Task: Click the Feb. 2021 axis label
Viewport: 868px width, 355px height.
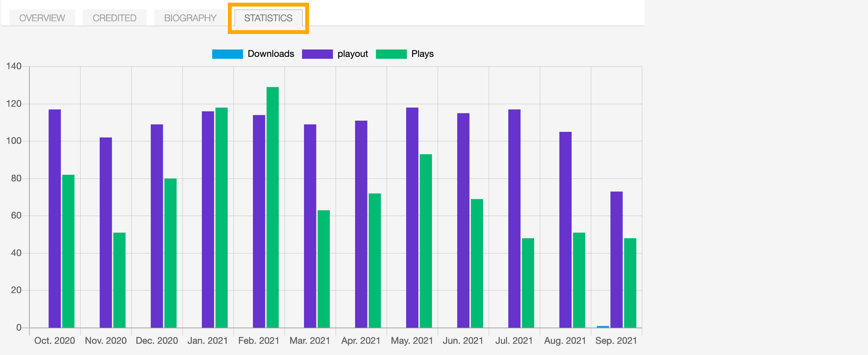Action: (x=259, y=341)
